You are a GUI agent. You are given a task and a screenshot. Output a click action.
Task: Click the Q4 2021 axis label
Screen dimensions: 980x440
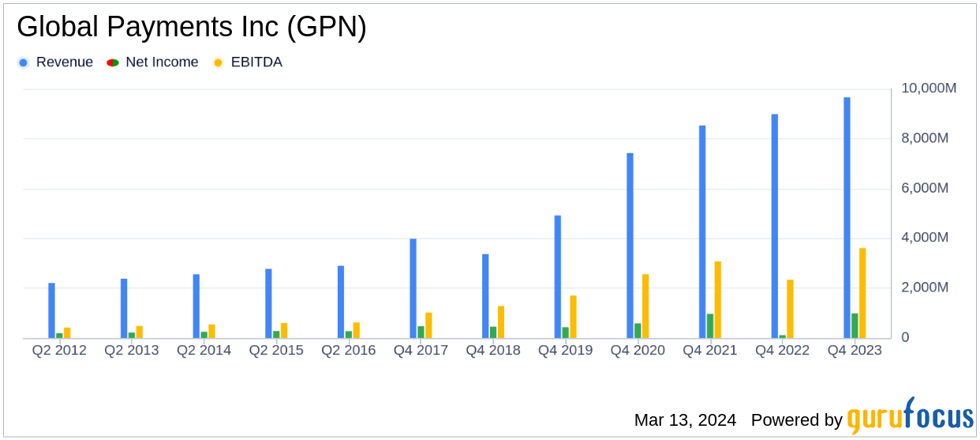coord(710,350)
